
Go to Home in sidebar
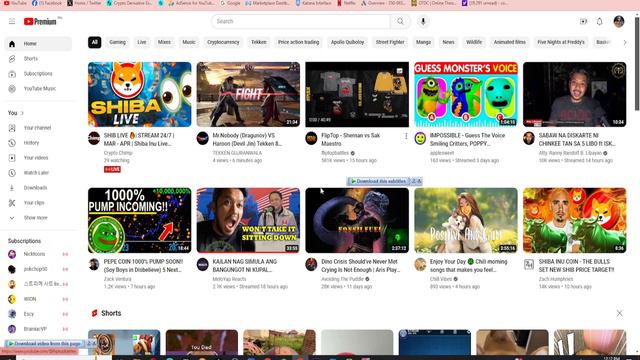(x=38, y=44)
